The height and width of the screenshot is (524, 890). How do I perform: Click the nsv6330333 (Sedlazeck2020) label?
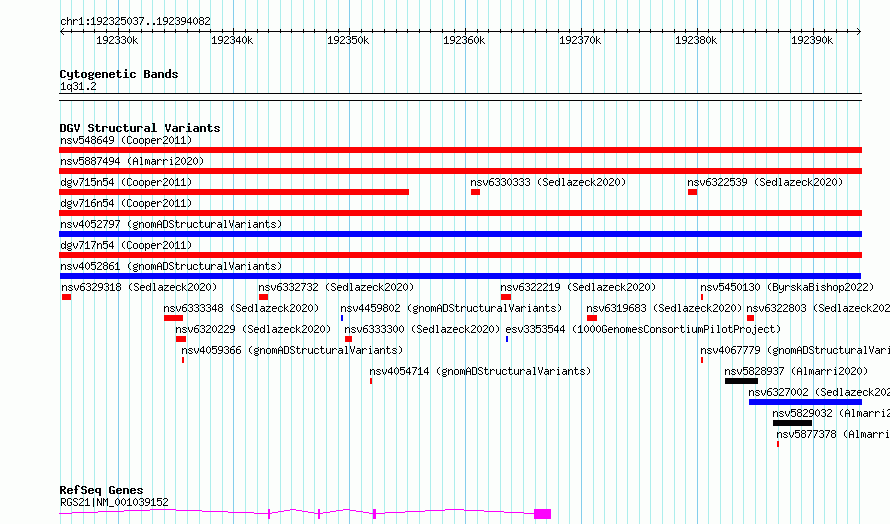pyautogui.click(x=548, y=182)
